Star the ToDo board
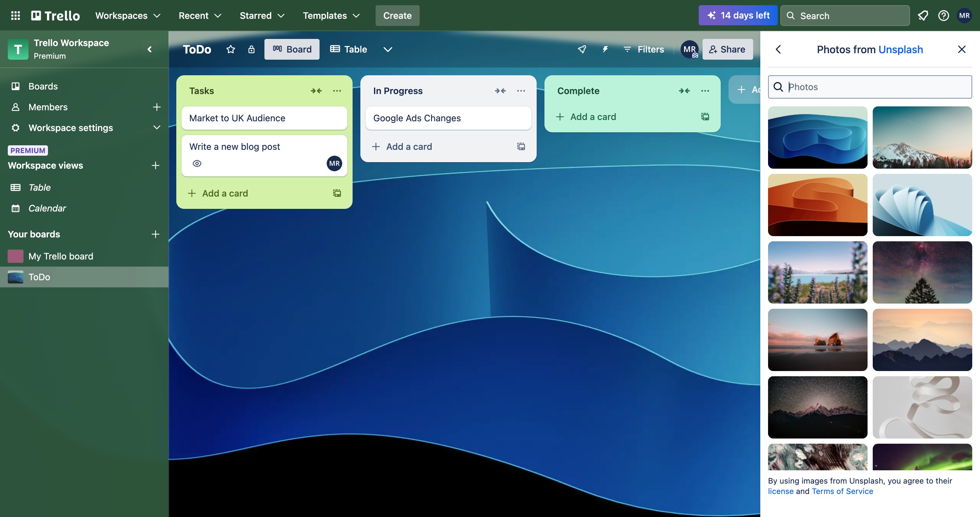 pyautogui.click(x=230, y=49)
